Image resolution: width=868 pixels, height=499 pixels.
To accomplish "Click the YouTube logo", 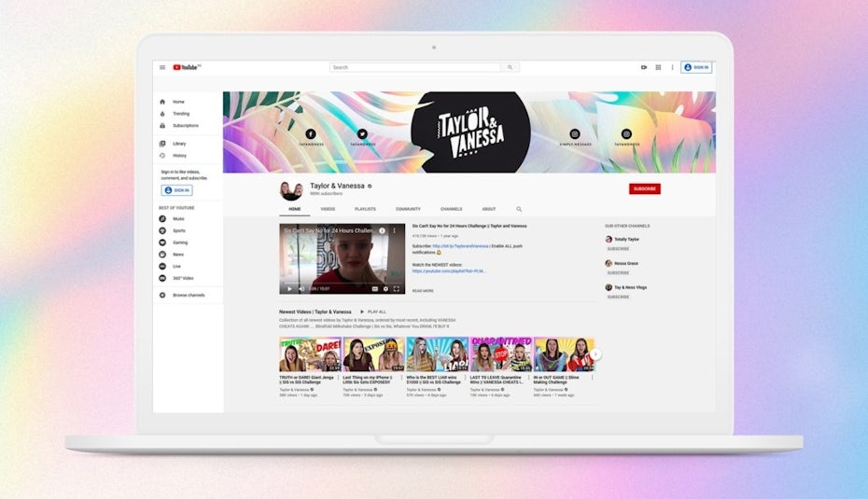I will (x=186, y=67).
